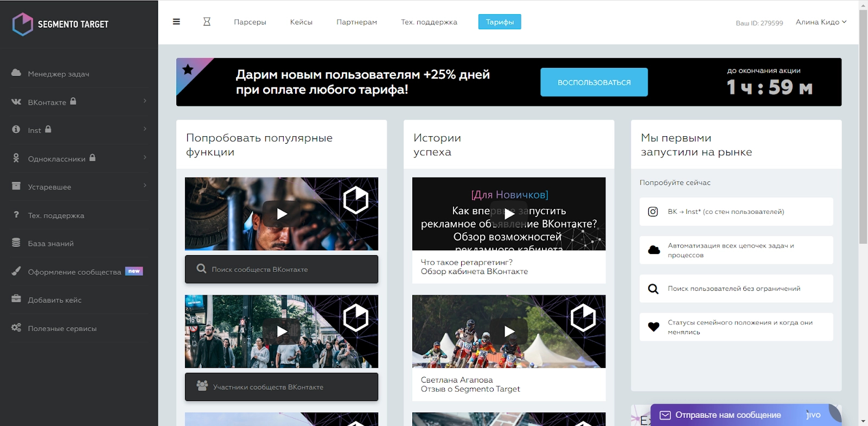Open Тех. поддержка in top navigation

click(x=429, y=22)
